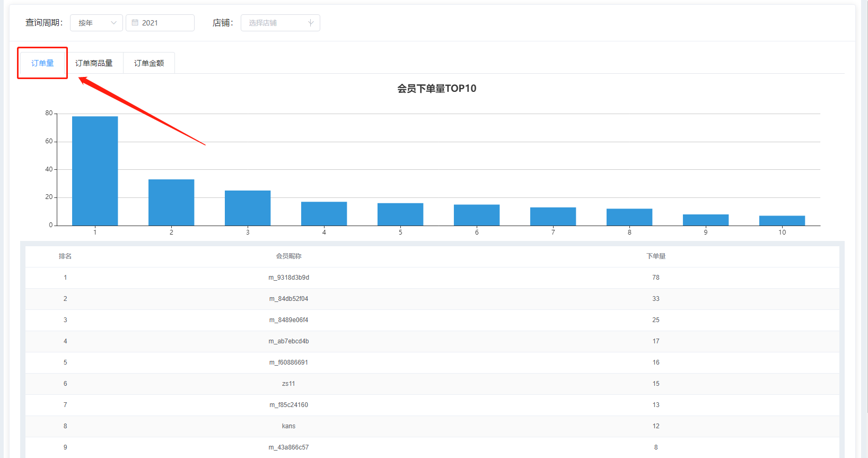Select the chart bar for rank 3
Screen dimensions: 868x458
coord(248,208)
